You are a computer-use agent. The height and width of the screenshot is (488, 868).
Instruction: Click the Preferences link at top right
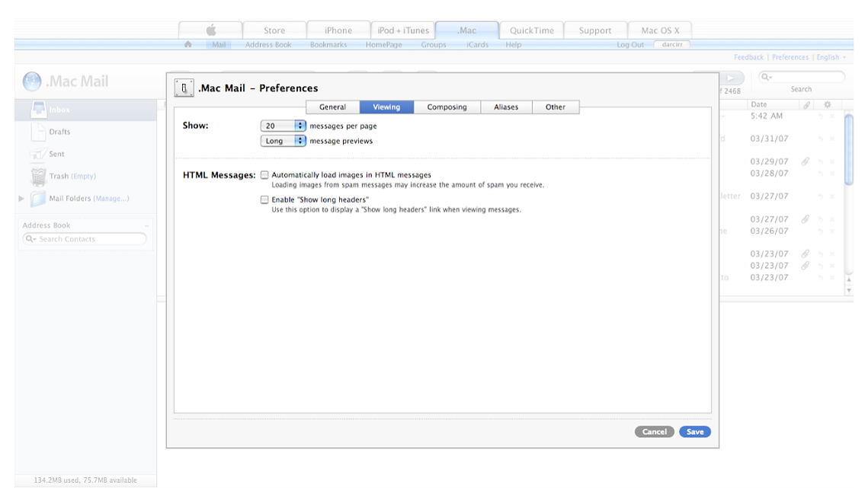pyautogui.click(x=790, y=57)
